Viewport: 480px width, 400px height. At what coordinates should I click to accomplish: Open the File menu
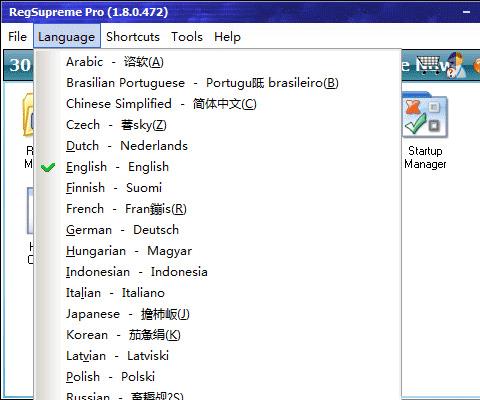pos(17,36)
